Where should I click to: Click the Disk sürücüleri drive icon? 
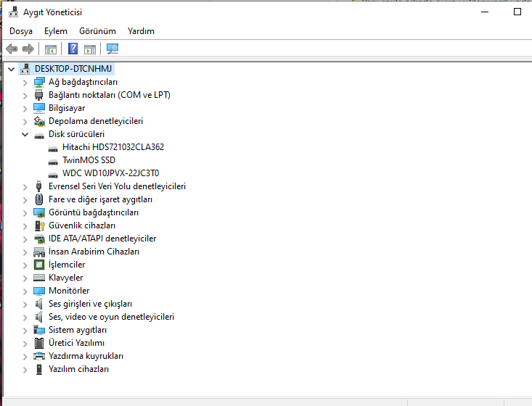point(39,136)
